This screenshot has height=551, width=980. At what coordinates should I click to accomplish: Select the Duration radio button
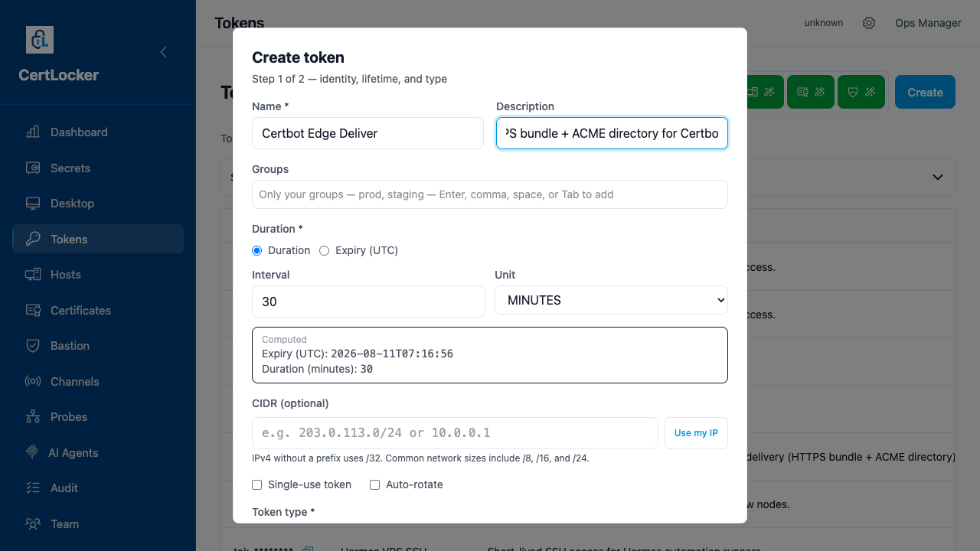257,250
